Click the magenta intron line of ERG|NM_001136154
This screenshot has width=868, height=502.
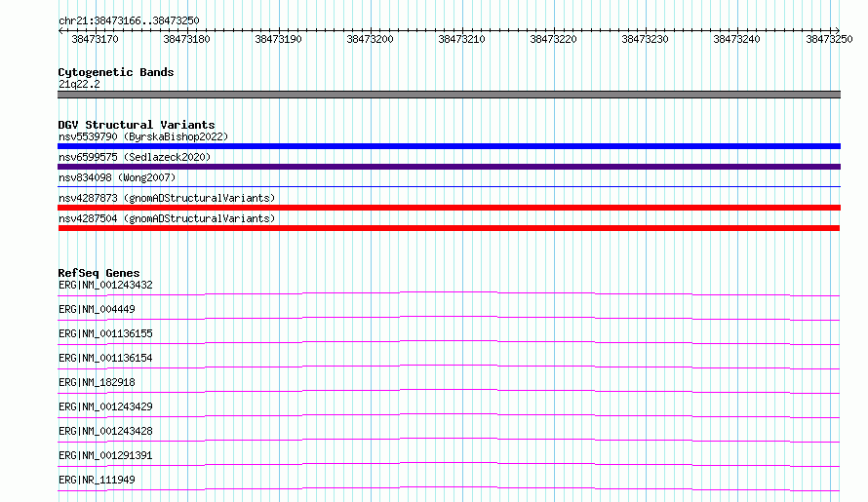[x=449, y=366]
